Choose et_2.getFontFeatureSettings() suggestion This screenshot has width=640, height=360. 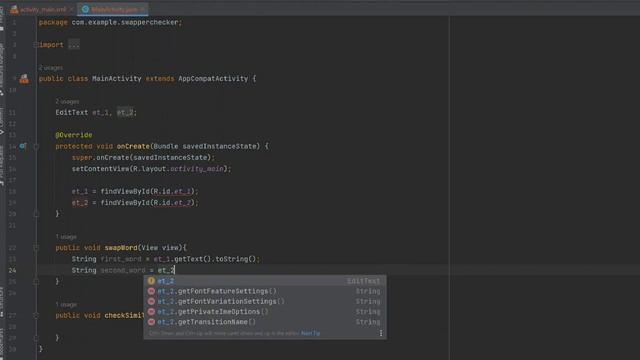[x=264, y=291]
